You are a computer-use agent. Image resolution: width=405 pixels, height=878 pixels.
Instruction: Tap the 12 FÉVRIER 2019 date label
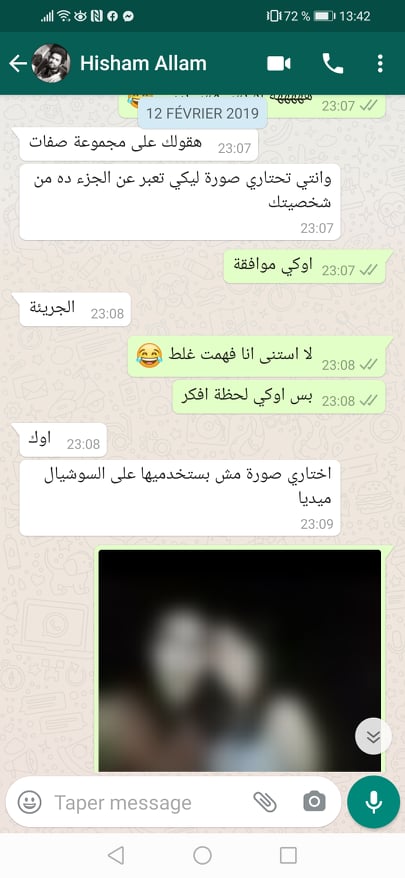pyautogui.click(x=202, y=114)
